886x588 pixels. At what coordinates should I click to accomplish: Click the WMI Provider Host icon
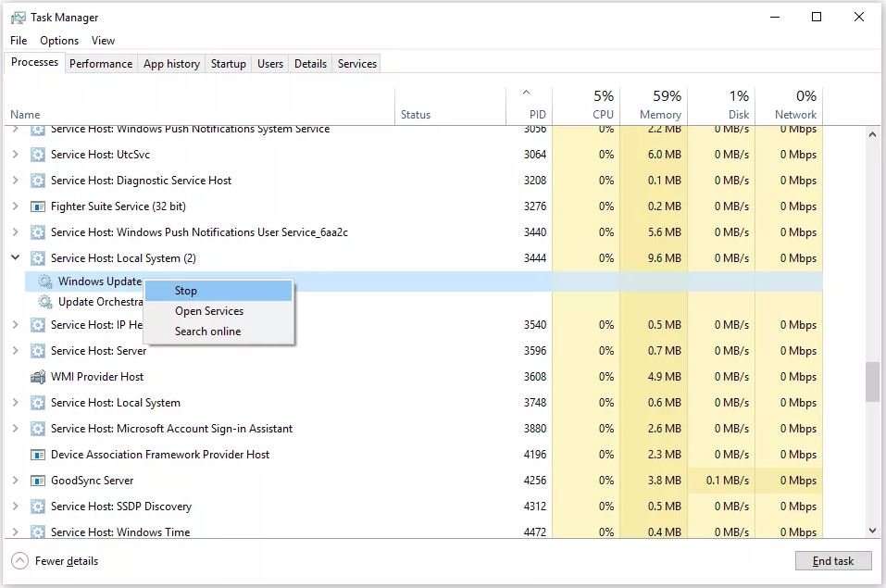[x=38, y=377]
